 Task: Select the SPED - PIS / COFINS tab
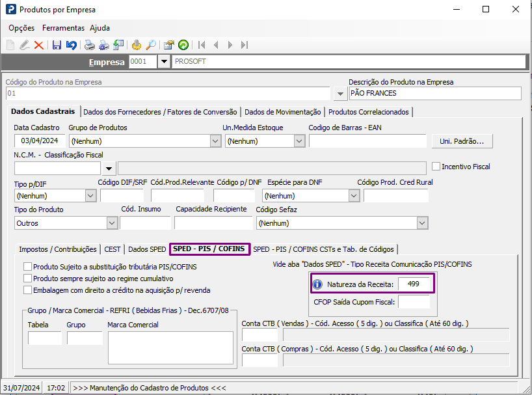209,249
